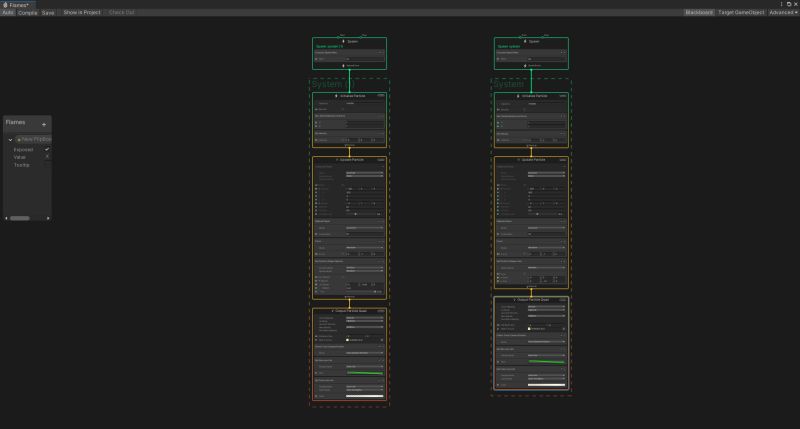800x429 pixels.
Task: Maximize the VFX Graph window
Action: pos(789,4)
